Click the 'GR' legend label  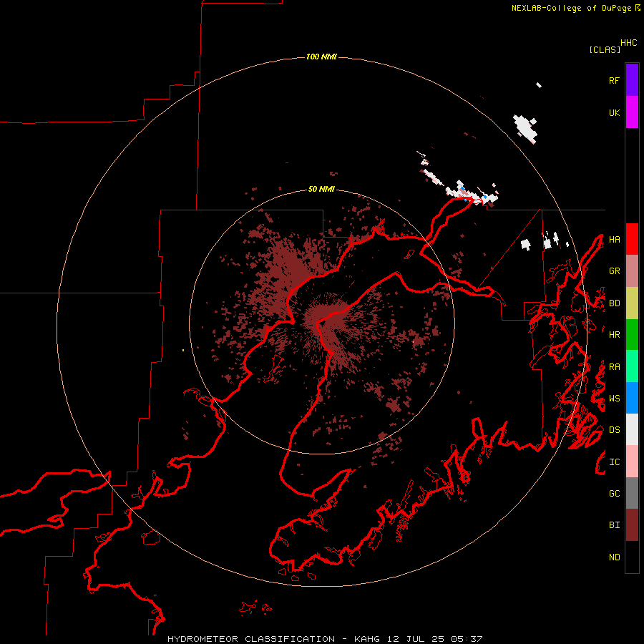tap(614, 271)
